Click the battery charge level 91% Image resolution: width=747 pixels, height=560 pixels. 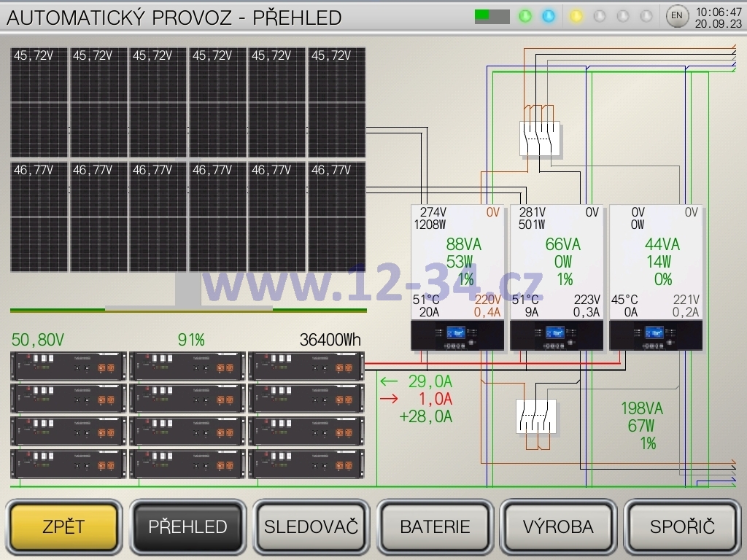191,340
